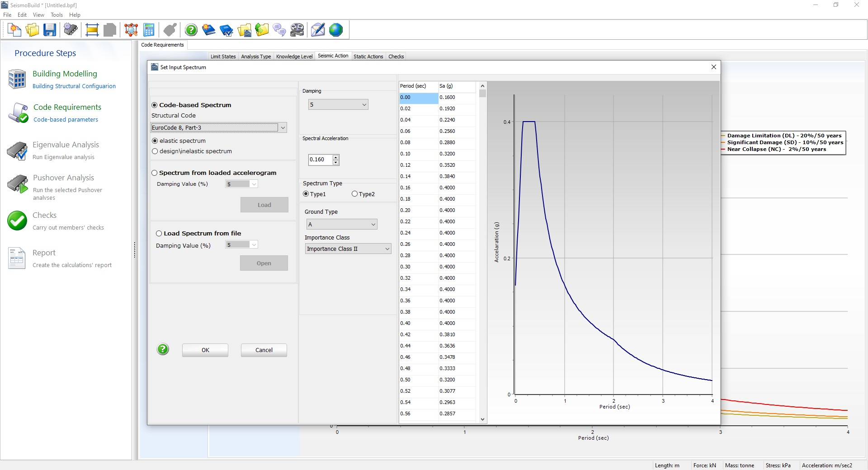The image size is (868, 470).
Task: Click the film reel video icon
Action: [x=297, y=30]
